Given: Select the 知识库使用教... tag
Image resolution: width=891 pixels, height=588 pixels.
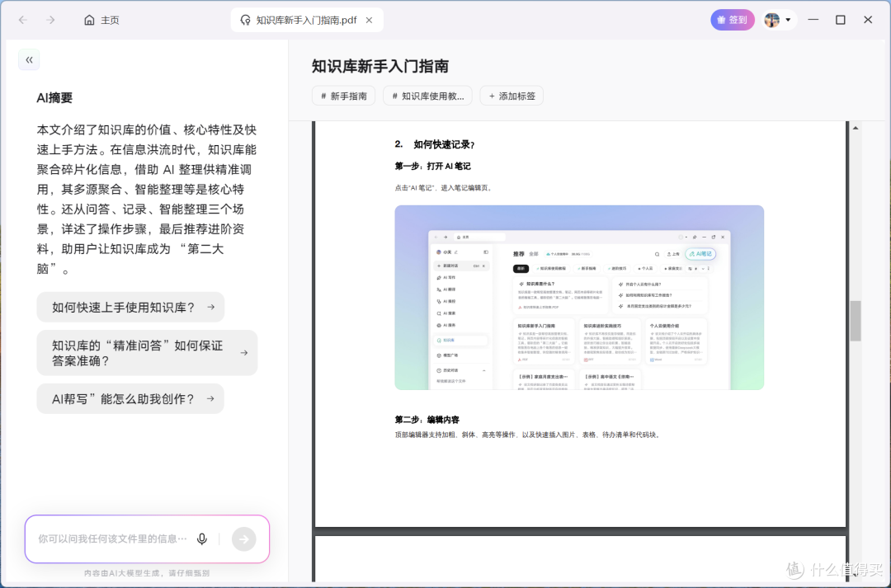Looking at the screenshot, I should (428, 96).
